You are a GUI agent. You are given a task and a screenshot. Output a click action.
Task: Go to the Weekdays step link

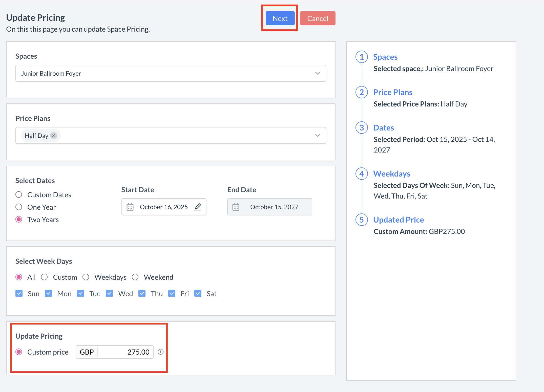tap(391, 174)
